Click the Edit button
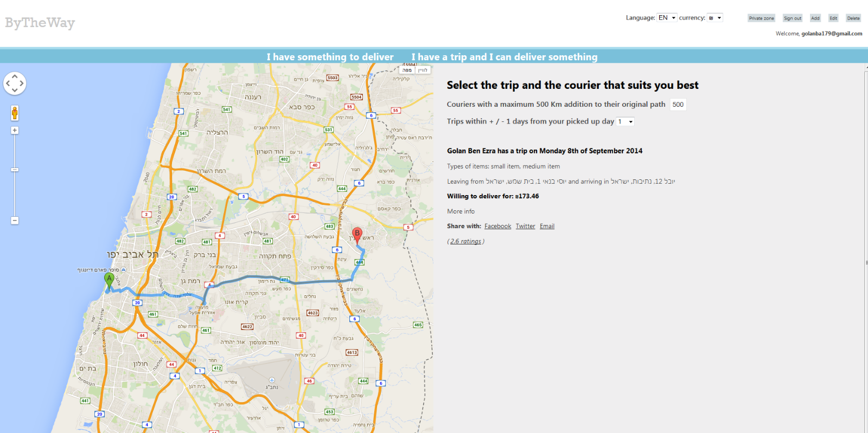Viewport: 868px width, 433px height. 833,18
